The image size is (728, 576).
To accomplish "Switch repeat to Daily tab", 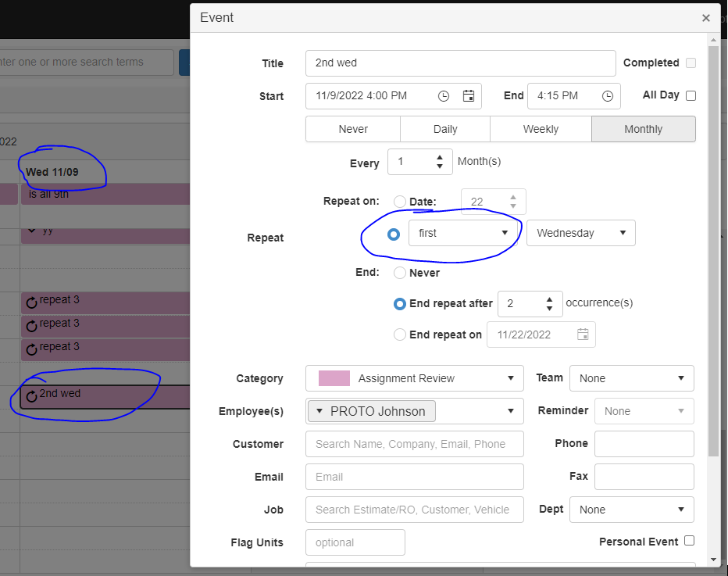I will point(444,129).
